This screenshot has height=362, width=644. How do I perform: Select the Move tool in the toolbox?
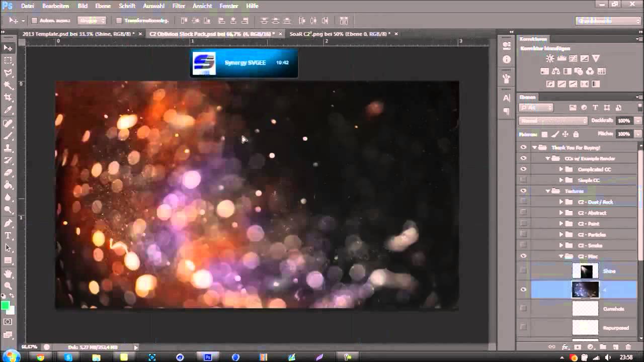click(8, 48)
